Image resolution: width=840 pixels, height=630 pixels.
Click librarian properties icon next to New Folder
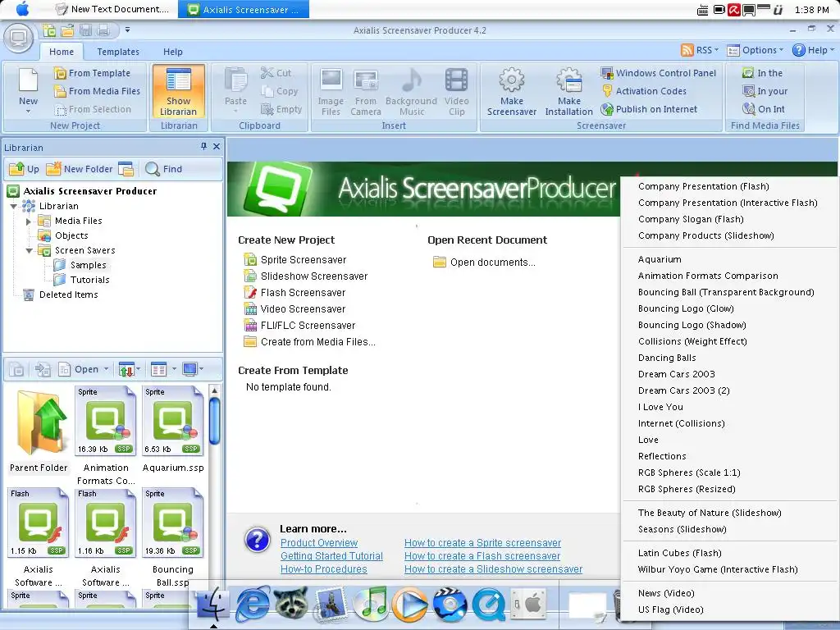click(126, 169)
